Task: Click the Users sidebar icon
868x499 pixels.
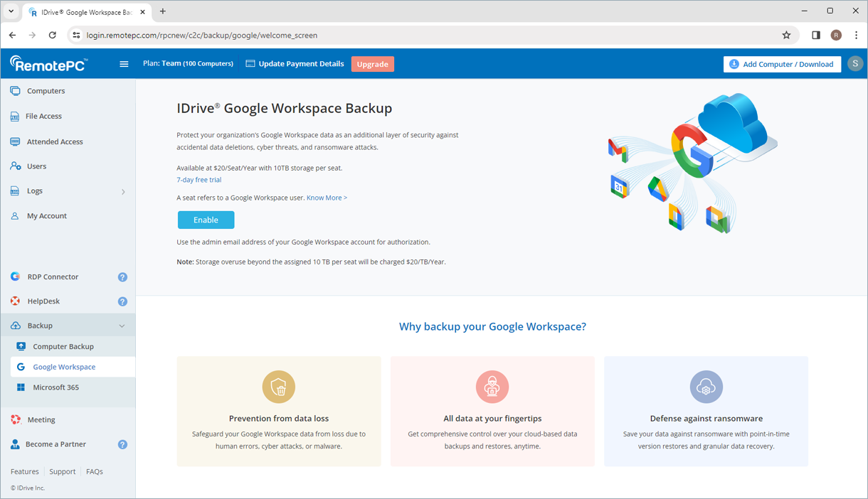Action: coord(15,166)
